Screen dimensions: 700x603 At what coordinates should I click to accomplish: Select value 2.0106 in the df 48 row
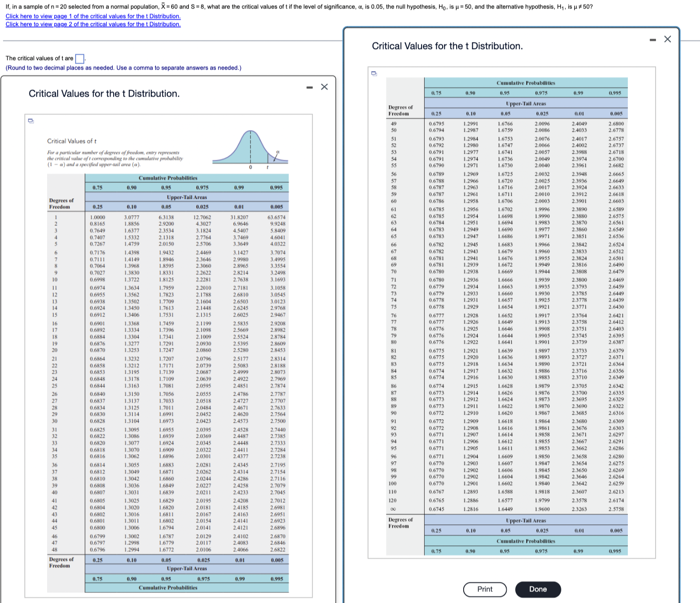coord(203,549)
